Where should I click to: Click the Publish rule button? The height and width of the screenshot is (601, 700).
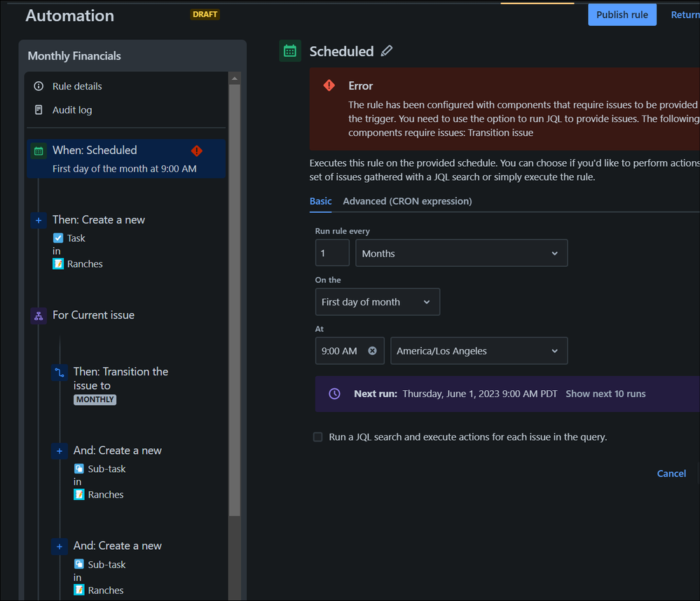tap(622, 15)
